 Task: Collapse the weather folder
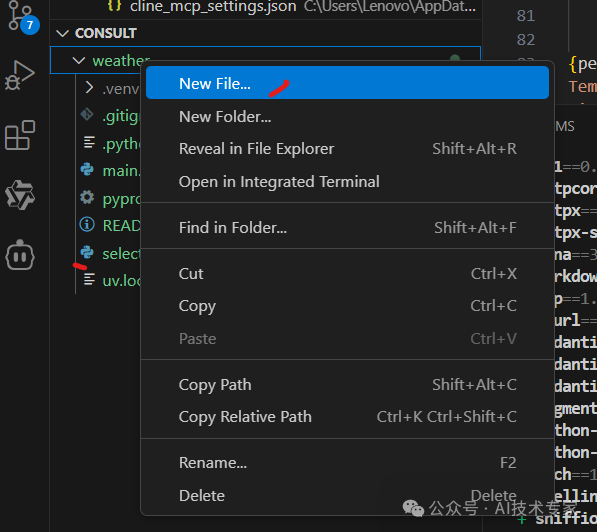point(79,61)
